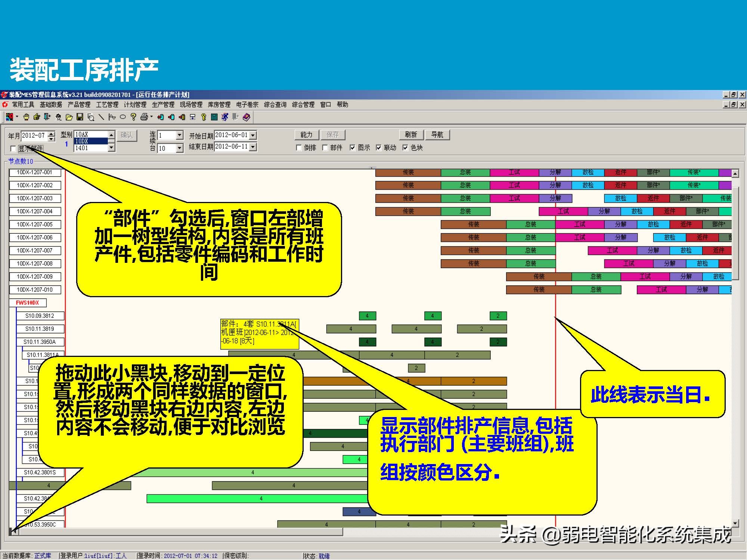Open the 台 value 10 dropdown
This screenshot has height=560, width=747.
coord(179,148)
